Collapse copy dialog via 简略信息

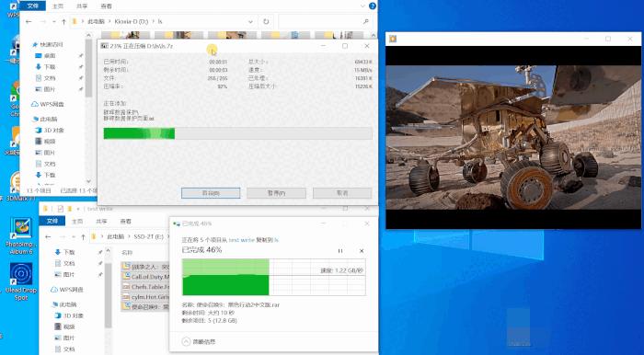pyautogui.click(x=199, y=341)
